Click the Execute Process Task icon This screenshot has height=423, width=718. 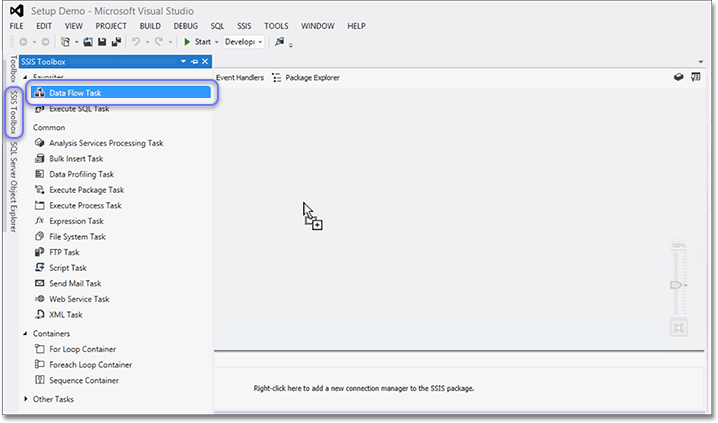(40, 205)
